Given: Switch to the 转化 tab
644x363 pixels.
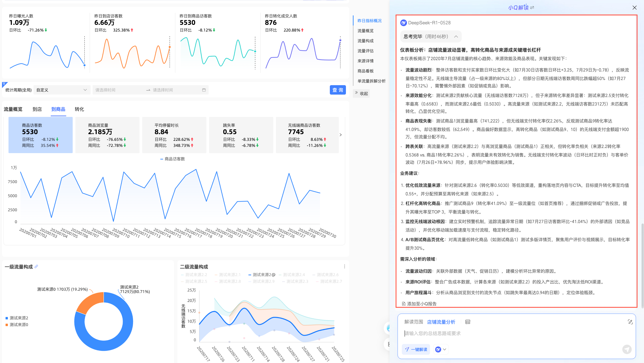Looking at the screenshot, I should (79, 109).
